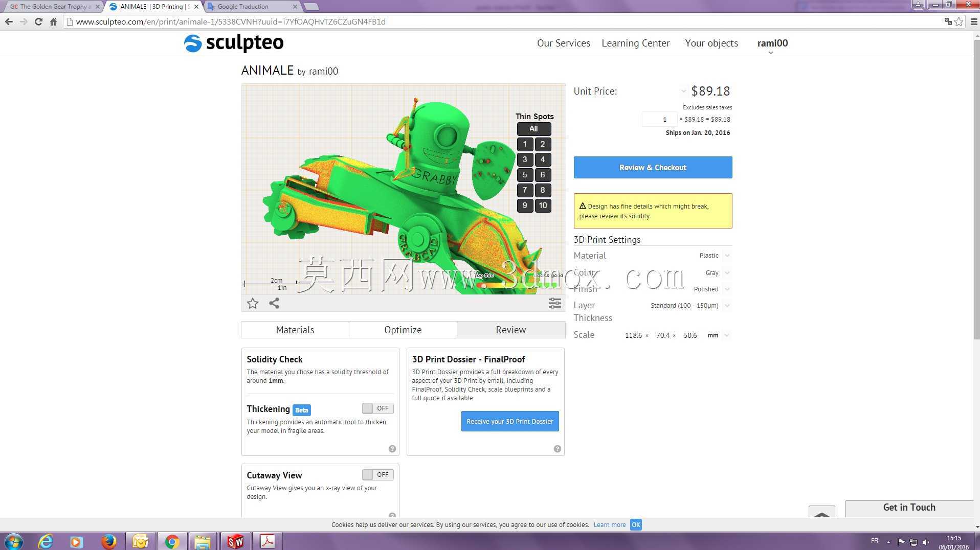980x550 pixels.
Task: Open SolidWorks from the taskbar
Action: [x=235, y=541]
